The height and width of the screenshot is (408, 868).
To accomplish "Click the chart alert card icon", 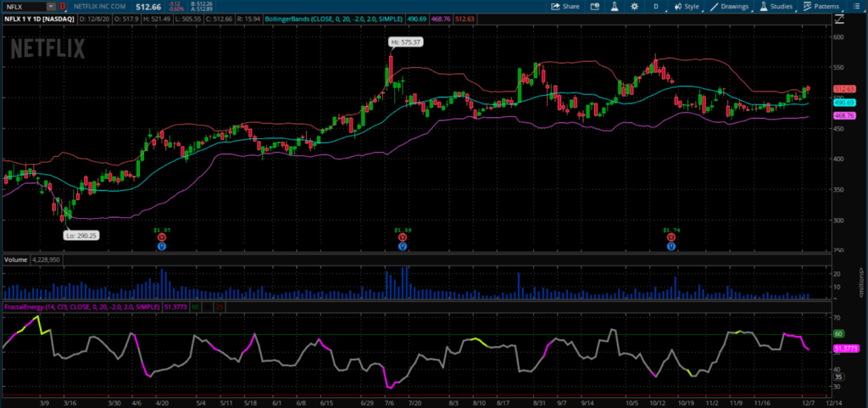I will (x=595, y=7).
